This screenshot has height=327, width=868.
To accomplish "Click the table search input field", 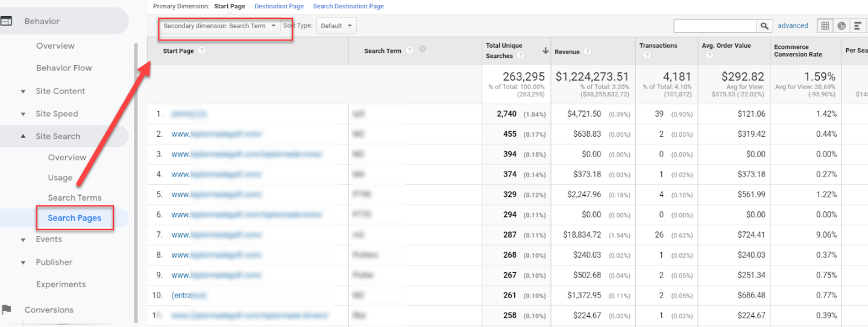I will 714,26.
